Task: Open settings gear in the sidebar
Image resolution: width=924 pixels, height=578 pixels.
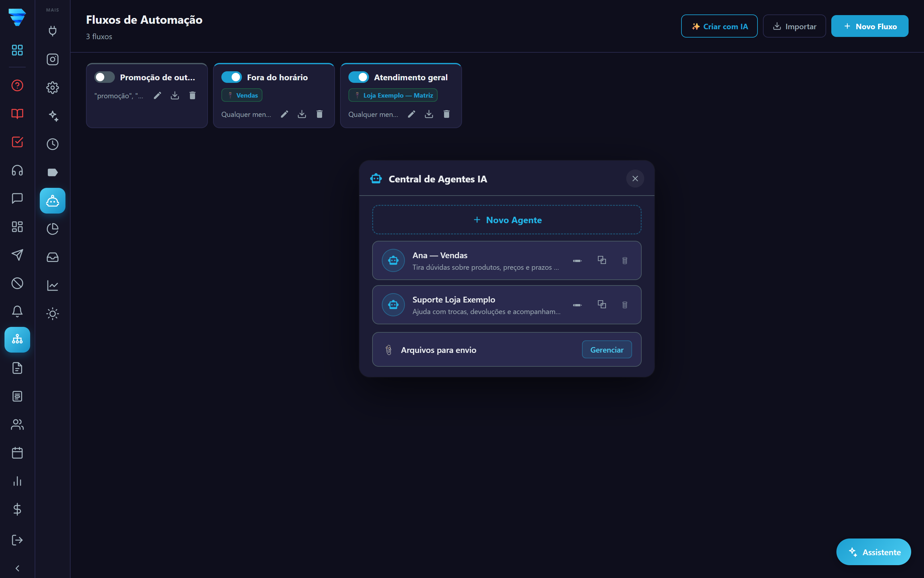Action: click(x=52, y=88)
